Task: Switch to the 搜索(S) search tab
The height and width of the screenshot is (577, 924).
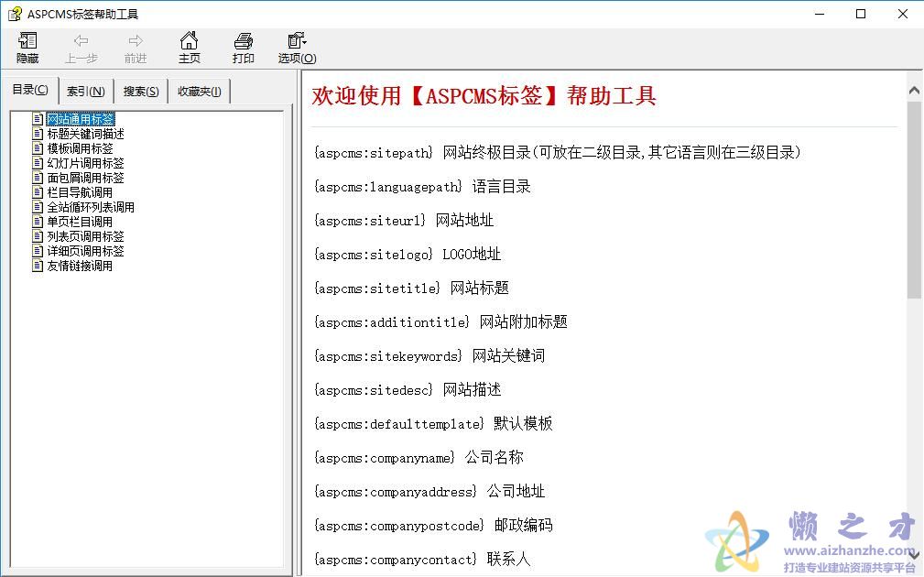Action: pos(141,92)
